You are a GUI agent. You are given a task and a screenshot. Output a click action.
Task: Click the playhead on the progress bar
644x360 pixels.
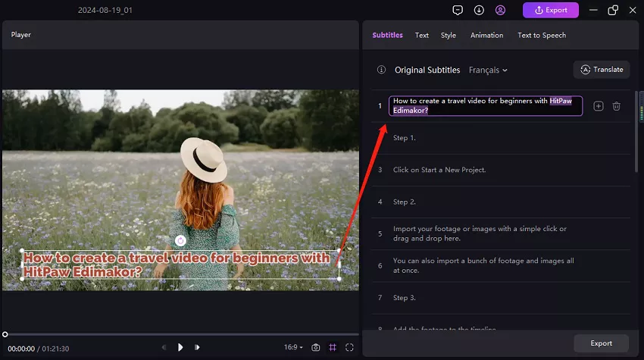pos(5,334)
